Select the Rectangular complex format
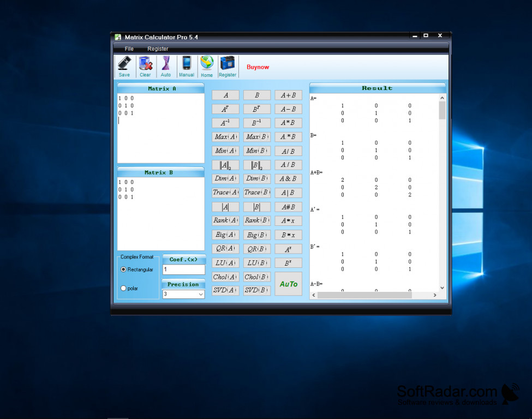The image size is (532, 419). pyautogui.click(x=124, y=270)
